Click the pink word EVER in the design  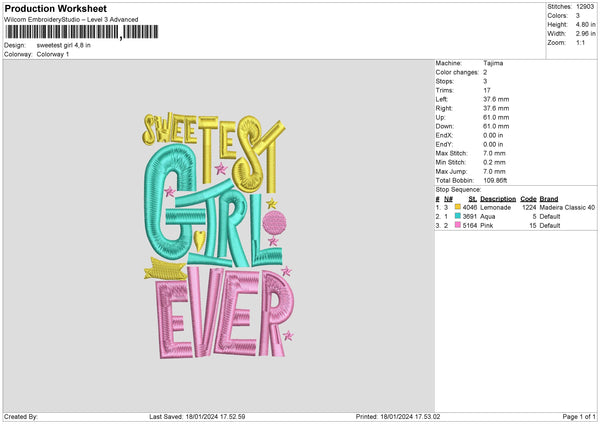click(x=220, y=315)
